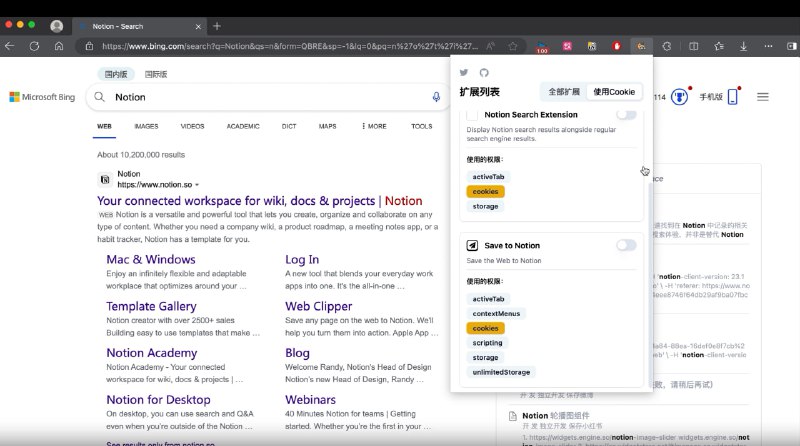Close the Notion - Search tab
Viewport: 800px width, 446px height.
pyautogui.click(x=198, y=27)
